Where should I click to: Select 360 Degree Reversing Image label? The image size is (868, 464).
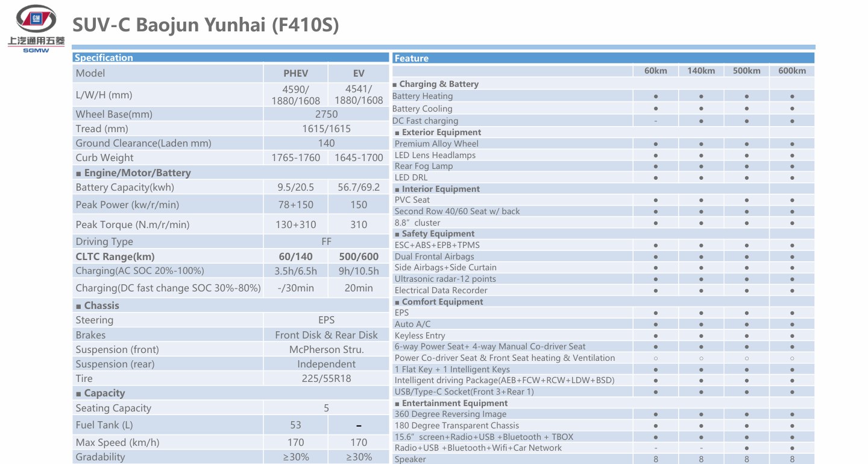(450, 414)
